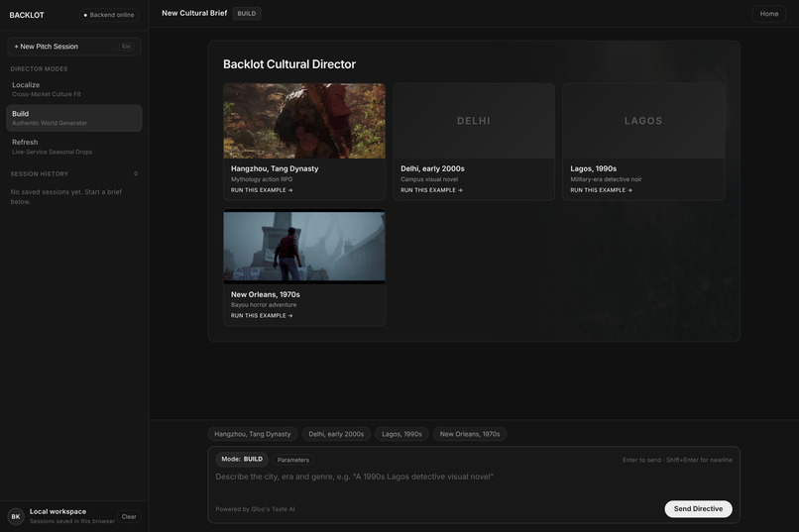Run the Hangzhou, Tang Dynasty example
The image size is (799, 532).
pos(262,190)
